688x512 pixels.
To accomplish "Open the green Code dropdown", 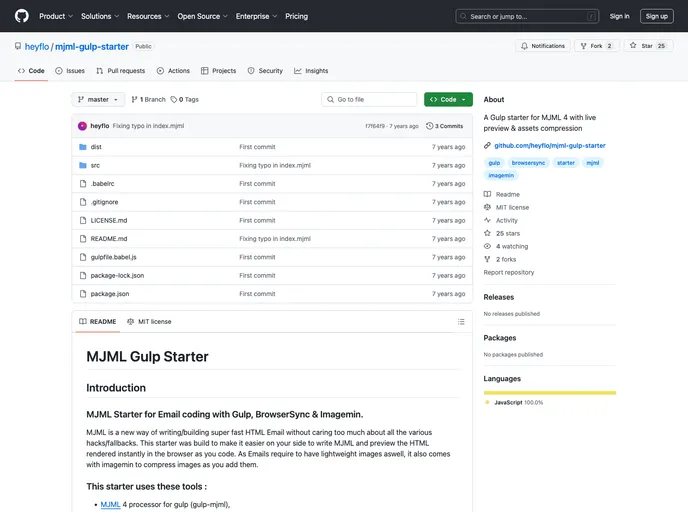I will [448, 100].
